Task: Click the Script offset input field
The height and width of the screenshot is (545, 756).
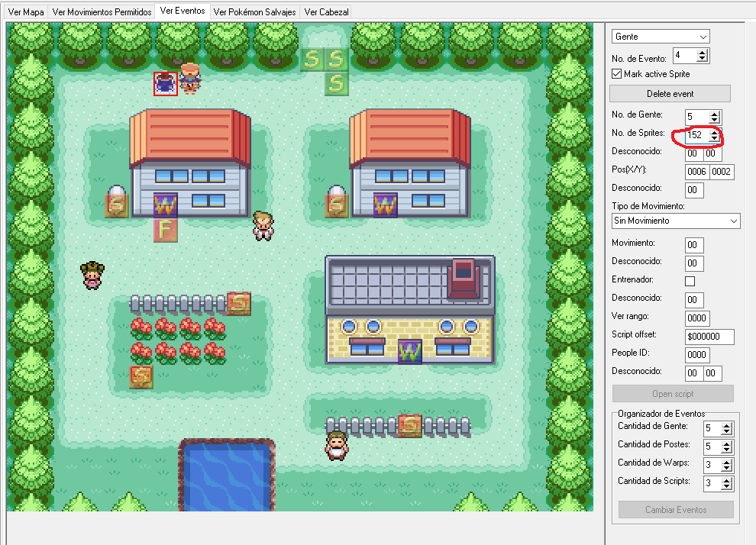Action: pyautogui.click(x=709, y=337)
